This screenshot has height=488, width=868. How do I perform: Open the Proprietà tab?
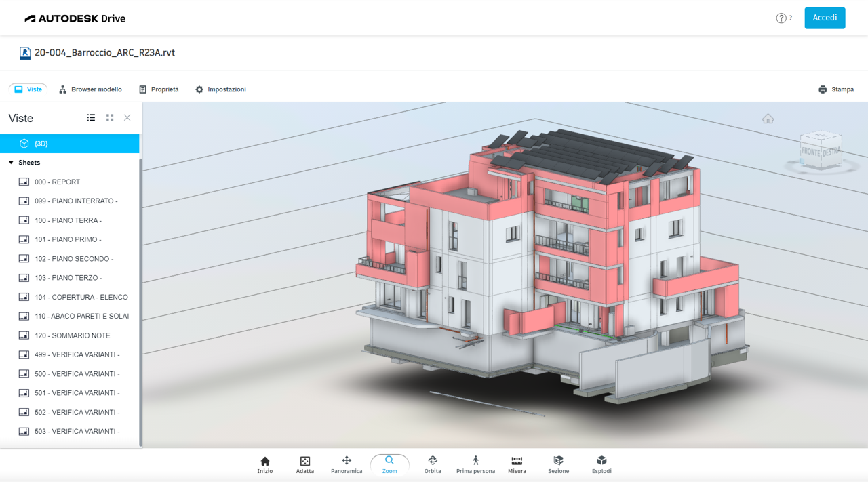159,89
